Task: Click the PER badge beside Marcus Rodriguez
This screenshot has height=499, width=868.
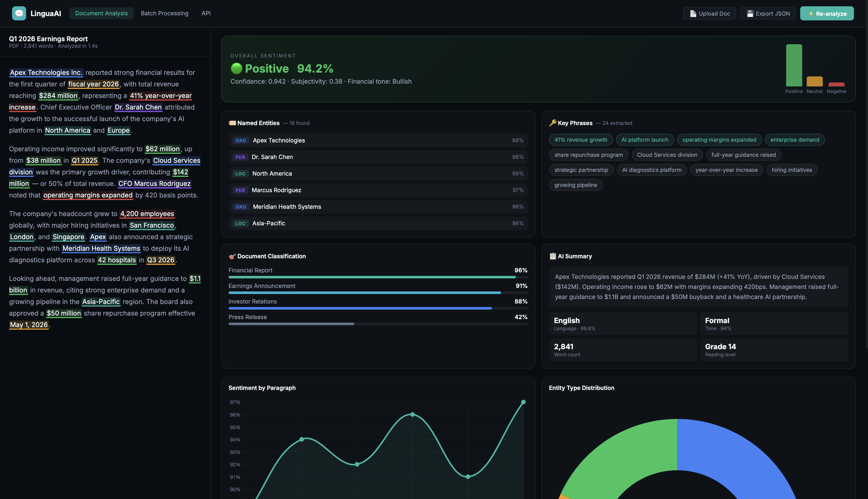Action: (240, 190)
